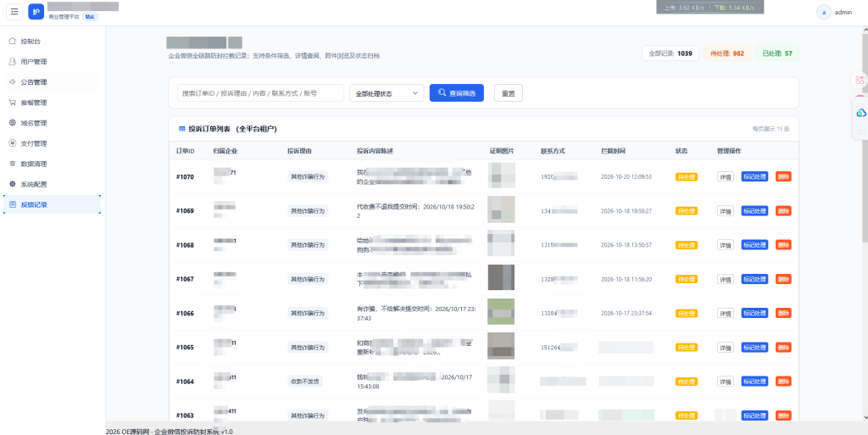868x435 pixels.
Task: Click the 用户管理 user icon
Action: [x=12, y=61]
